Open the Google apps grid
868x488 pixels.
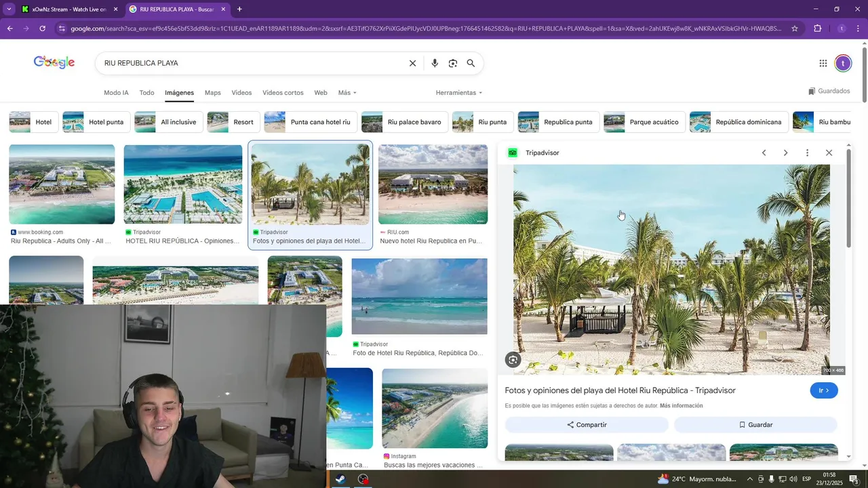coord(823,63)
